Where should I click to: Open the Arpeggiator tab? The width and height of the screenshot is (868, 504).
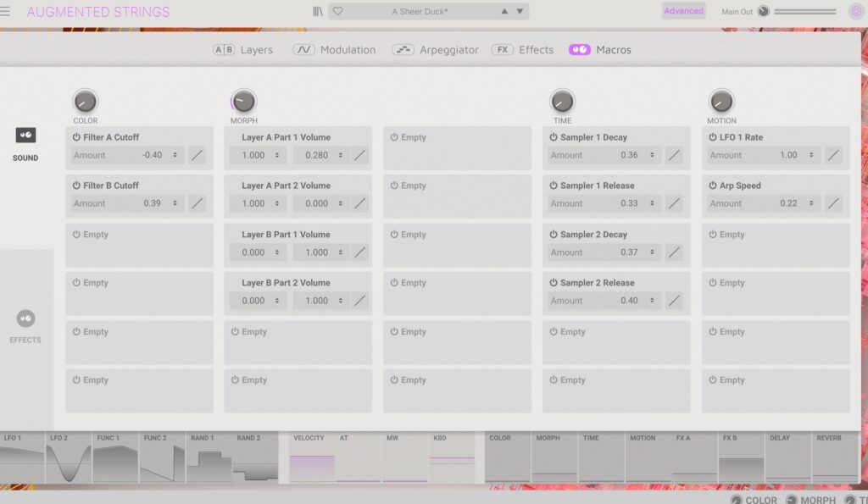[x=436, y=50]
